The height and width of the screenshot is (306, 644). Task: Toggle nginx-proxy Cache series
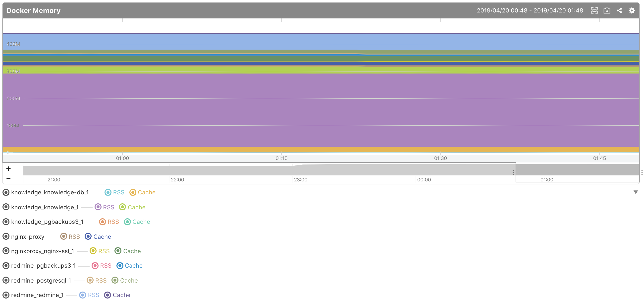pyautogui.click(x=88, y=236)
